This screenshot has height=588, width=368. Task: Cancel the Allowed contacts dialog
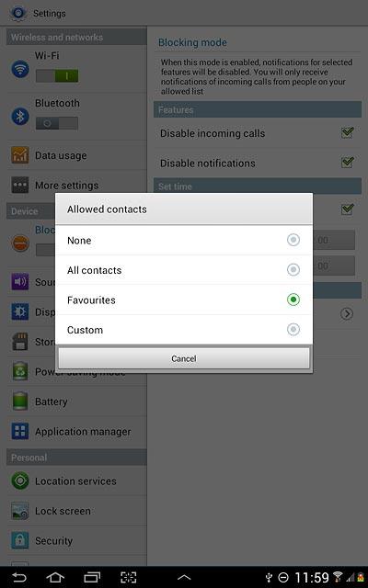(184, 358)
